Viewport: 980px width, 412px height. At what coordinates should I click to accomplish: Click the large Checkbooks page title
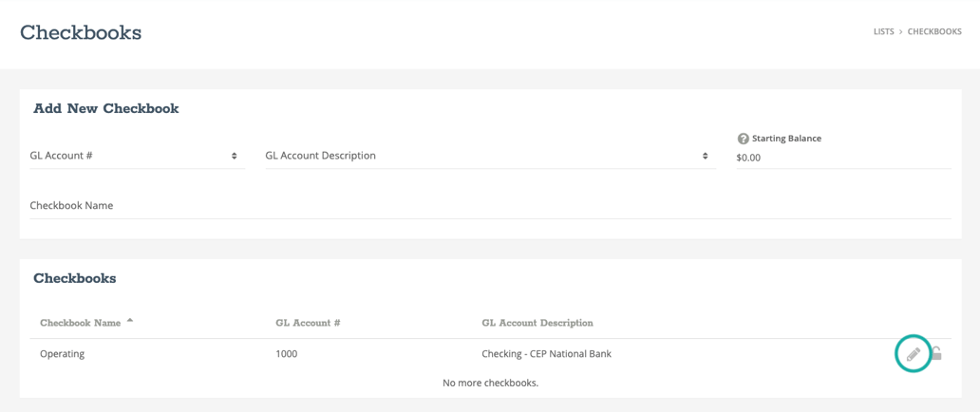coord(81,33)
